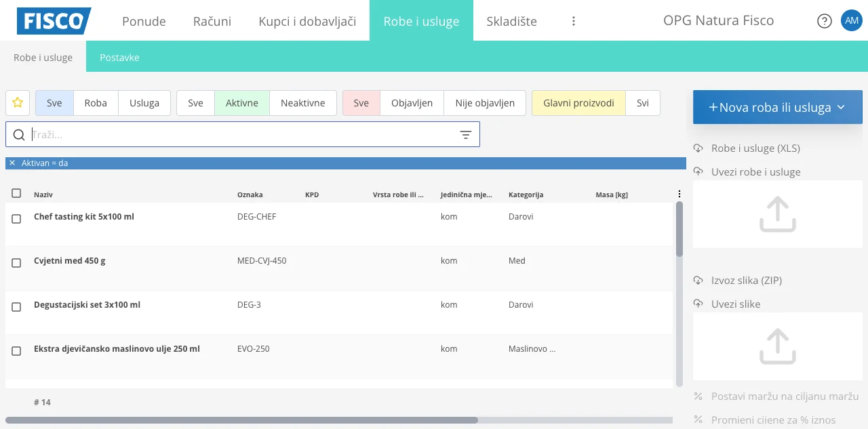The height and width of the screenshot is (429, 868).
Task: Click the upload icon under Uvezi slike
Action: (777, 346)
